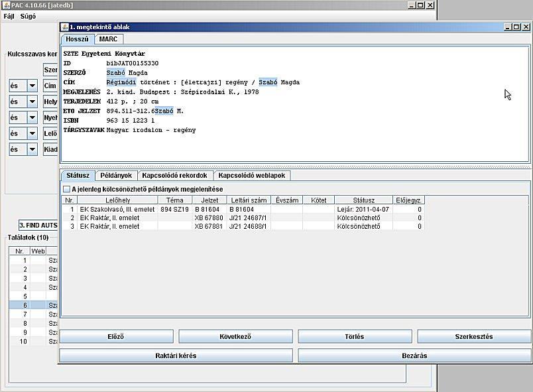This screenshot has width=533, height=392.
Task: Click the Évszám column header
Action: pyautogui.click(x=287, y=200)
